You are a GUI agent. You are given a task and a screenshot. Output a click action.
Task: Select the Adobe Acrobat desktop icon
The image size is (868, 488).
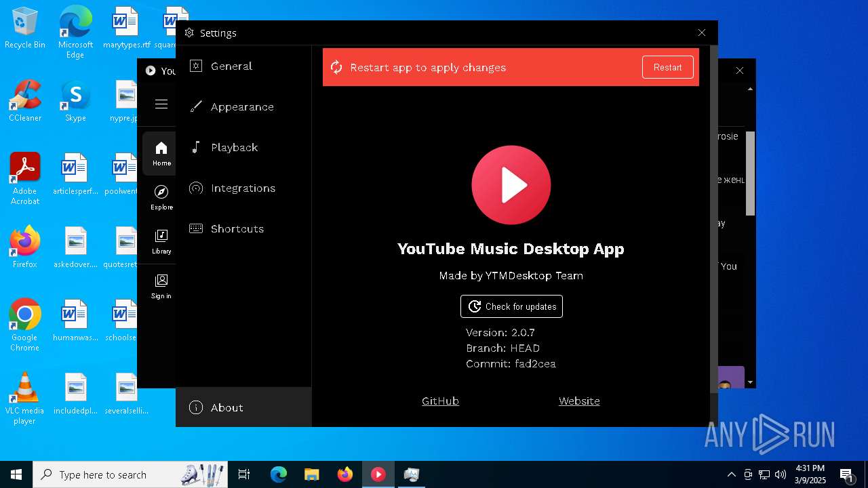coord(25,178)
